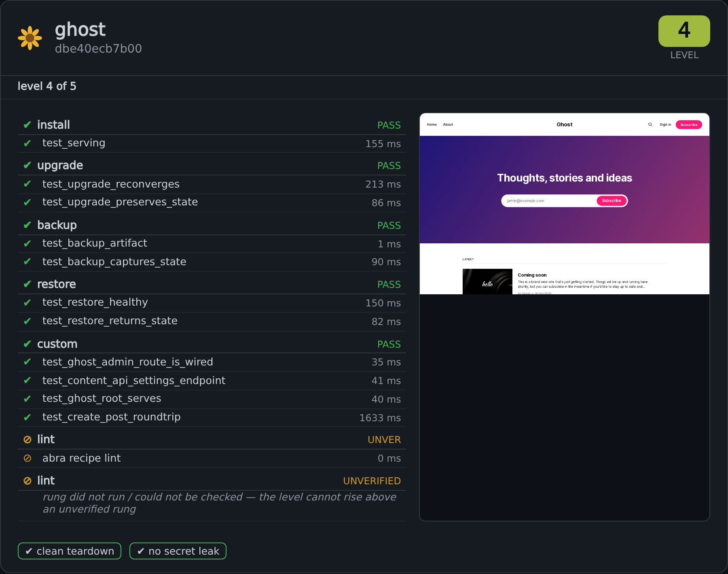Image resolution: width=728 pixels, height=574 pixels.
Task: Click the jamie@example.com email field
Action: [x=549, y=201]
